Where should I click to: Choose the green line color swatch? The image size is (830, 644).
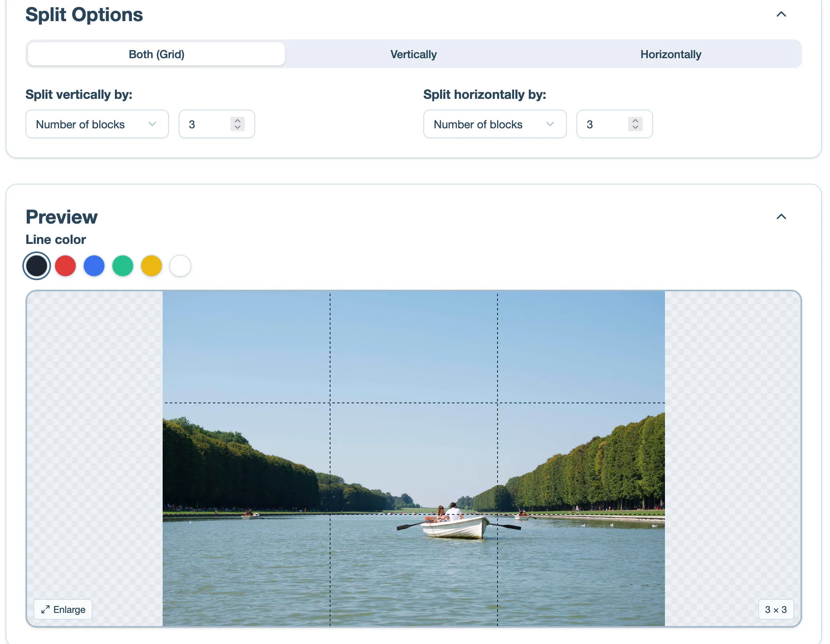point(123,266)
